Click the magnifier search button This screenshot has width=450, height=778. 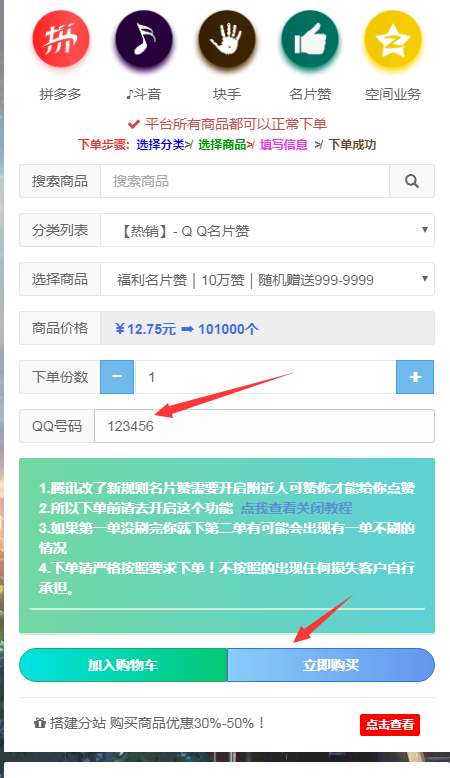412,181
